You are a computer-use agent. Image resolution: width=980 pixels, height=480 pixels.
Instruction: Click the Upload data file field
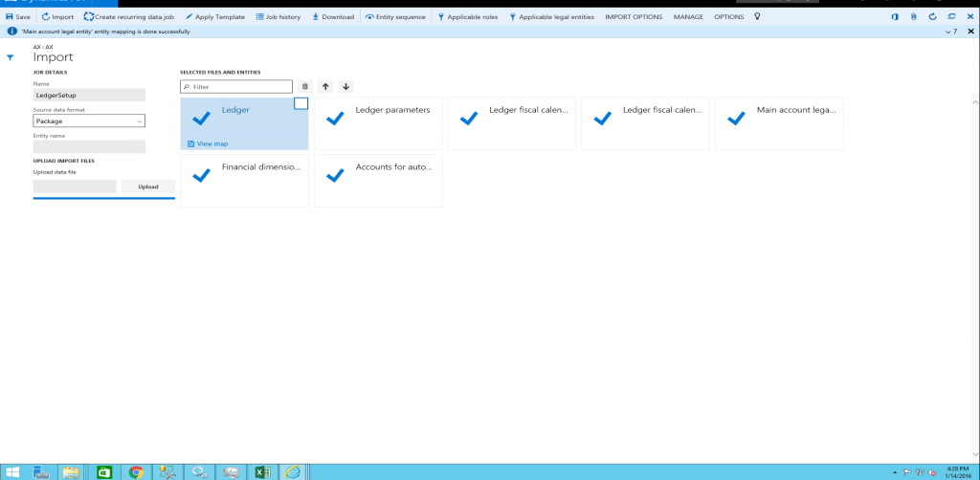(75, 186)
